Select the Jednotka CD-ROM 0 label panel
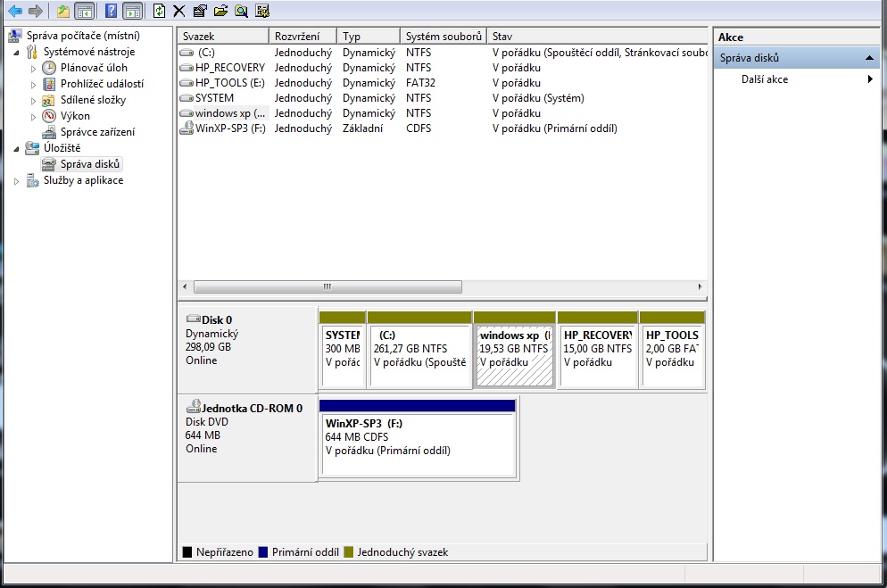The height and width of the screenshot is (588, 887). coord(247,438)
